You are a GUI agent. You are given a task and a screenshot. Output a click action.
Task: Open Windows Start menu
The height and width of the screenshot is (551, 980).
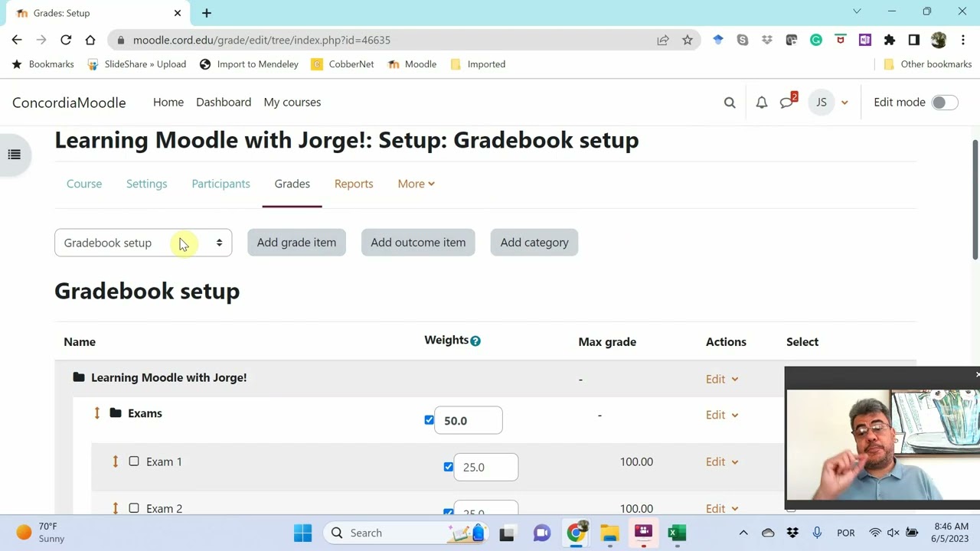point(302,533)
